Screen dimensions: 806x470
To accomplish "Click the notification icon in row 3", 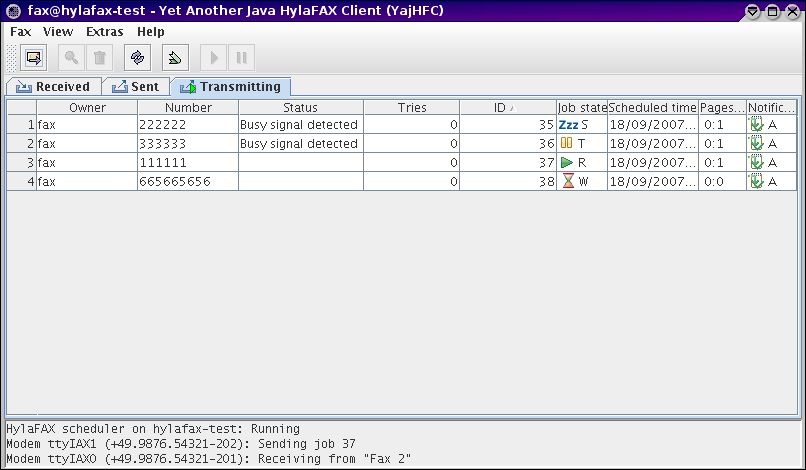I will point(756,162).
